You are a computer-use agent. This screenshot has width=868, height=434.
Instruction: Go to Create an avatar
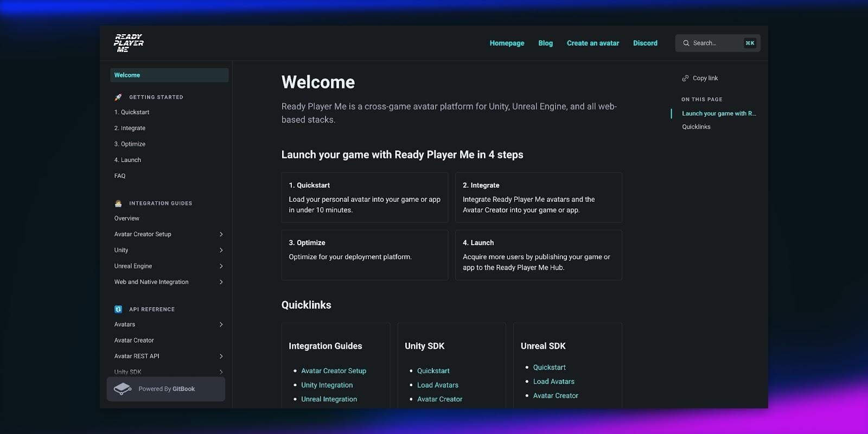point(593,43)
